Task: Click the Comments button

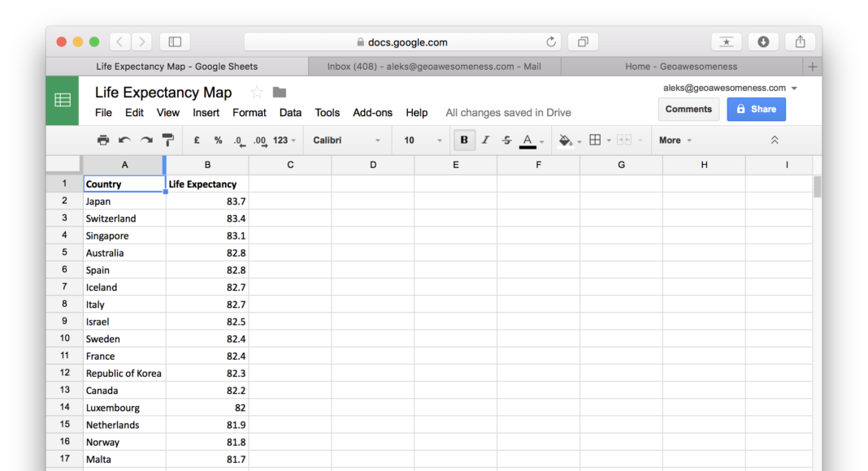Action: pos(688,109)
